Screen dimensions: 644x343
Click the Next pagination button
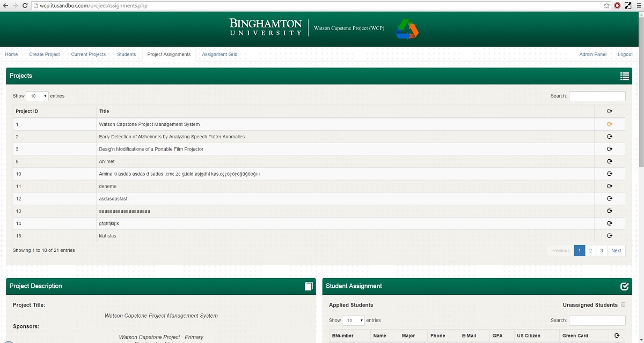point(616,251)
